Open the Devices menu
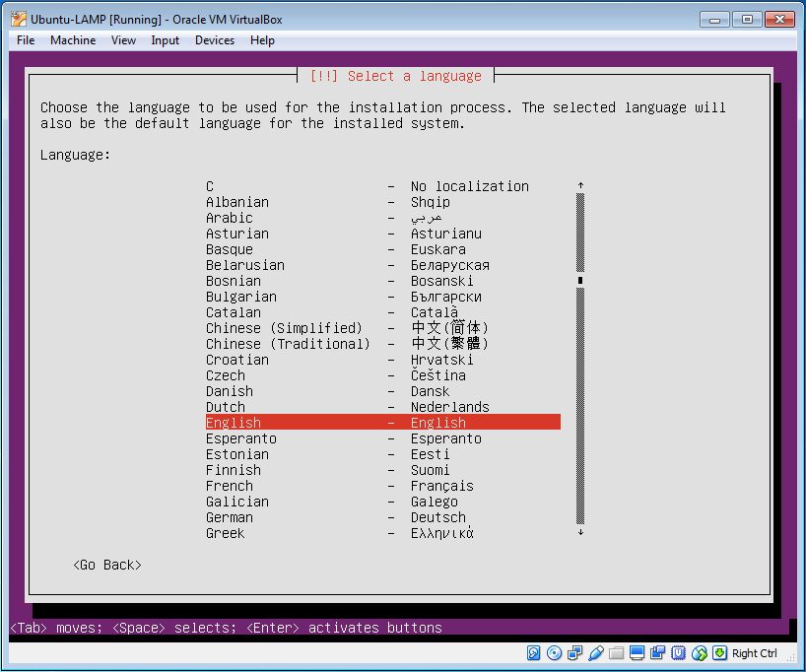Image resolution: width=806 pixels, height=672 pixels. pyautogui.click(x=215, y=40)
